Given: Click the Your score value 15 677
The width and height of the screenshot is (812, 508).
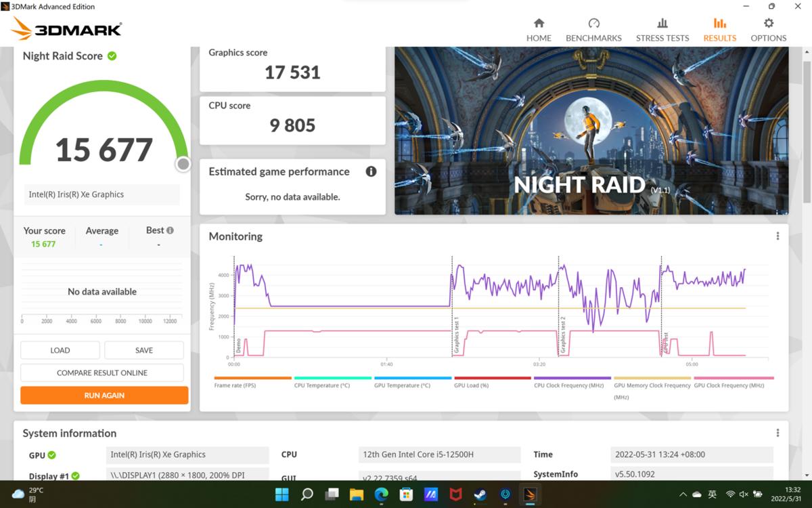Looking at the screenshot, I should coord(43,244).
